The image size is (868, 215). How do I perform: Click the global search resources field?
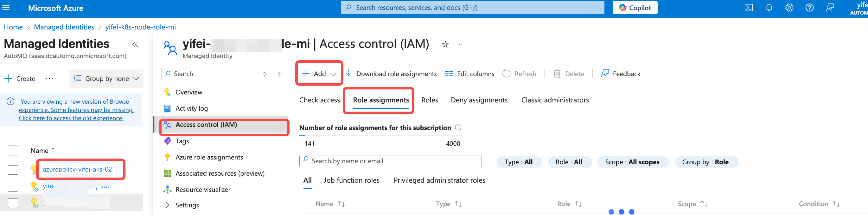472,7
